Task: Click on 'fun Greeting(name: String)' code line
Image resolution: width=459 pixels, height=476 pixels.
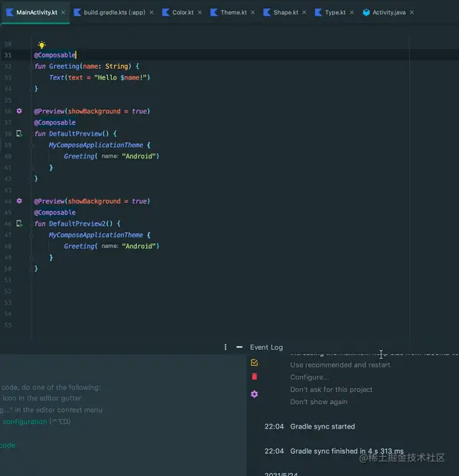Action: point(86,66)
